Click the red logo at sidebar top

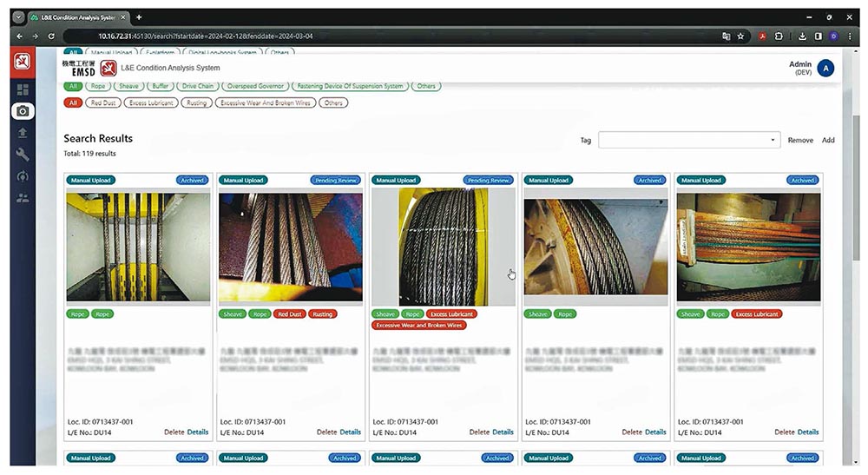click(x=23, y=61)
